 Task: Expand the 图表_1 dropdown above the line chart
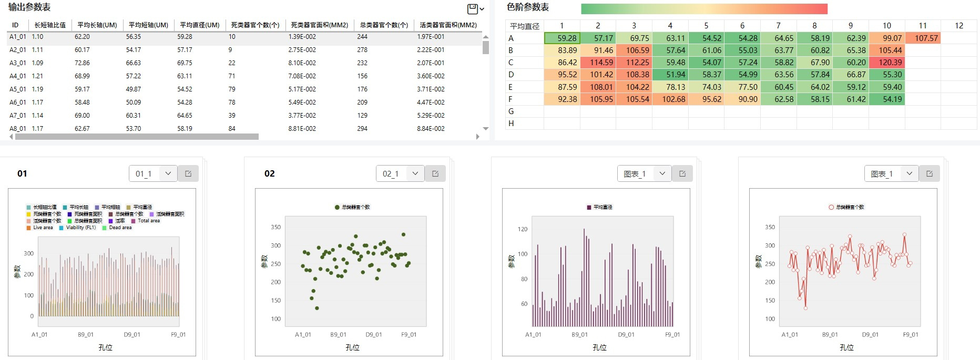point(909,173)
